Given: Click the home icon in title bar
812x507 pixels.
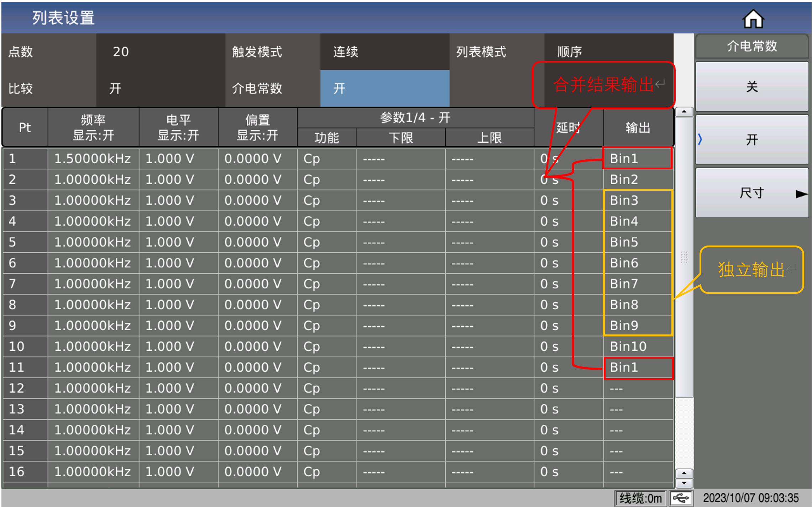Looking at the screenshot, I should click(x=753, y=19).
